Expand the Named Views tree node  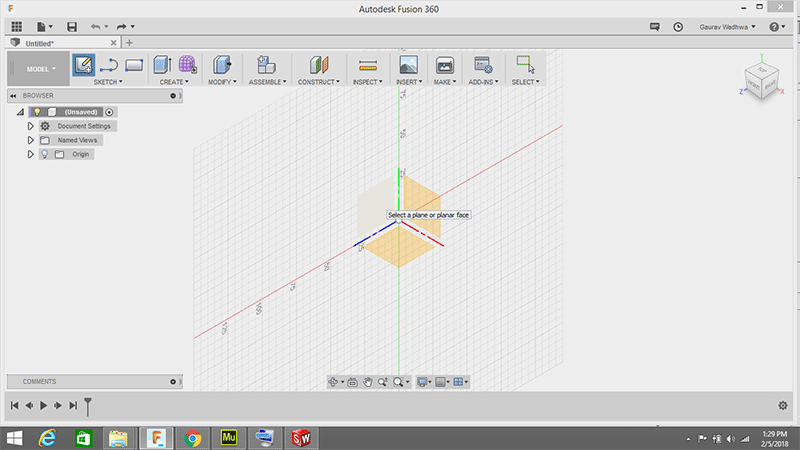[x=31, y=140]
